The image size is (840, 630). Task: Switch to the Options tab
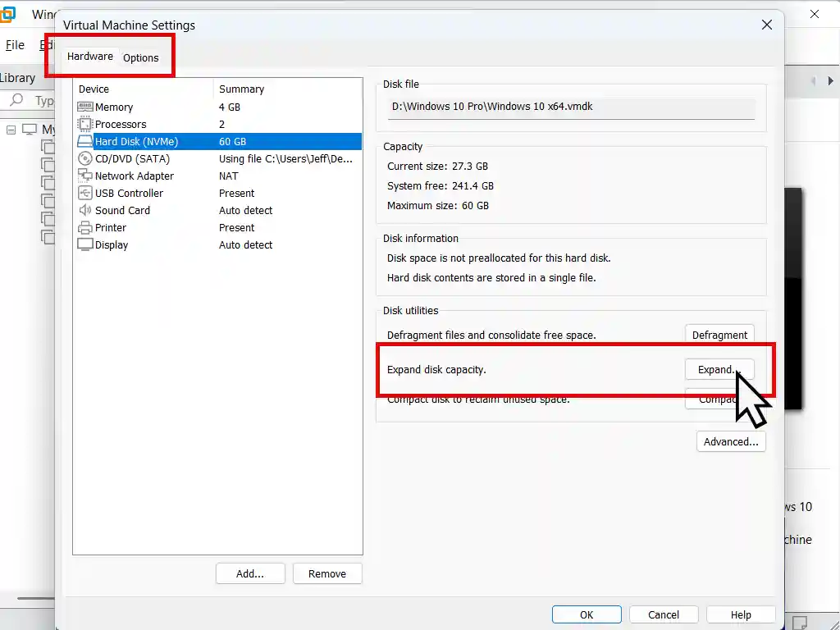point(141,58)
